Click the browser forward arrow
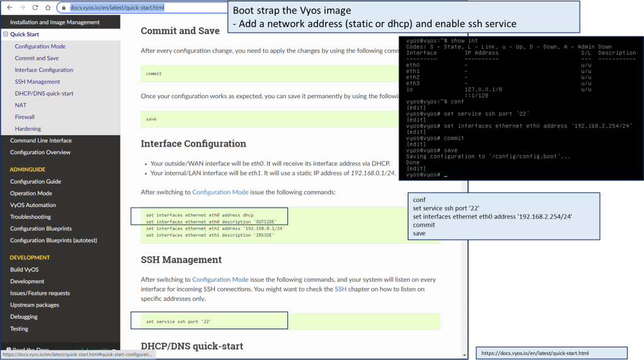644x360 pixels. pos(22,8)
